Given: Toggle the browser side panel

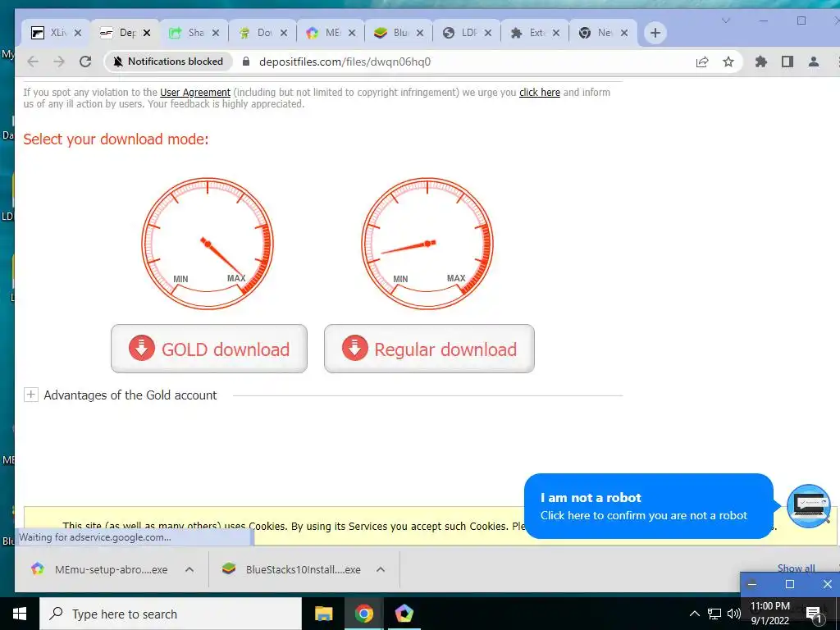Looking at the screenshot, I should 787,62.
